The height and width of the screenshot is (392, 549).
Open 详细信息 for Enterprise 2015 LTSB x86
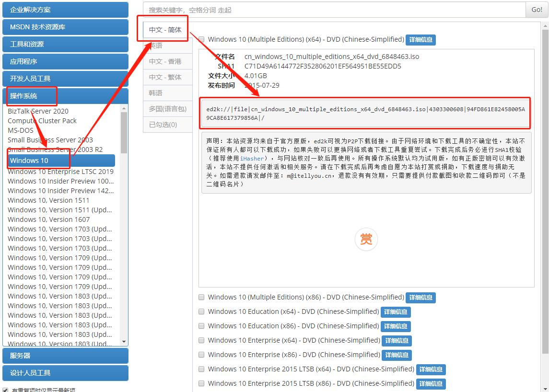pyautogui.click(x=431, y=383)
